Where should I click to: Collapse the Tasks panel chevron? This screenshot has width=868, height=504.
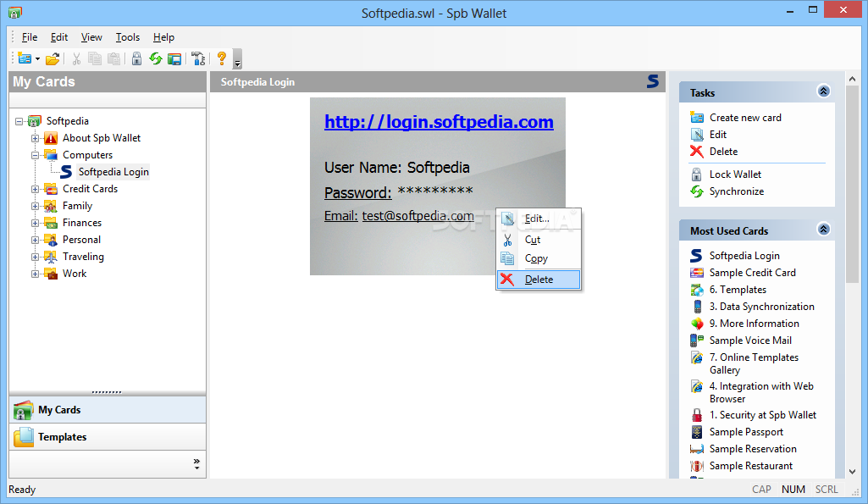[x=823, y=91]
